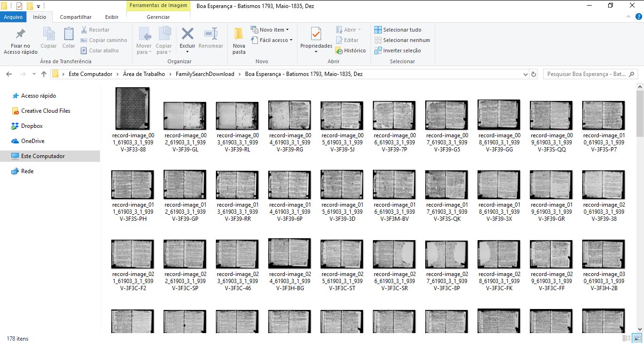The image size is (644, 343).
Task: Expand the address bar history dropdown
Action: coord(526,74)
